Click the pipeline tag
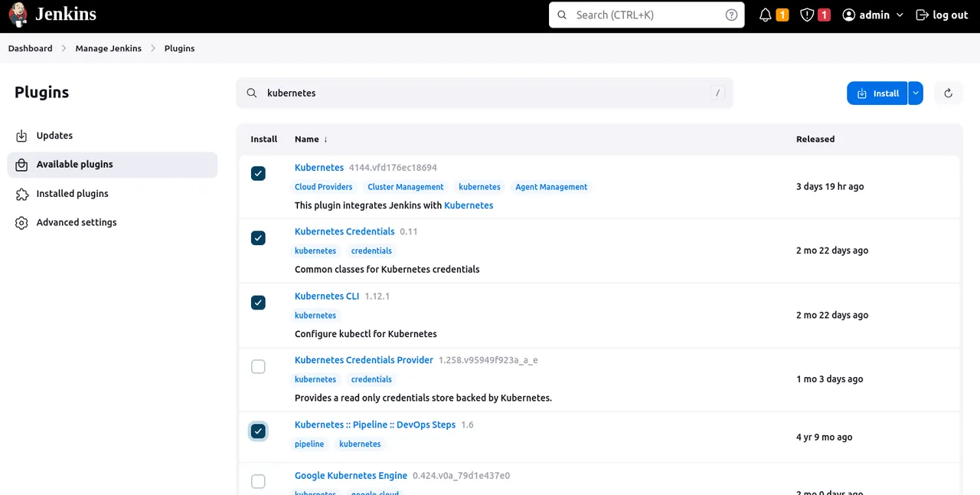Viewport: 980px width, 495px height. click(x=309, y=444)
